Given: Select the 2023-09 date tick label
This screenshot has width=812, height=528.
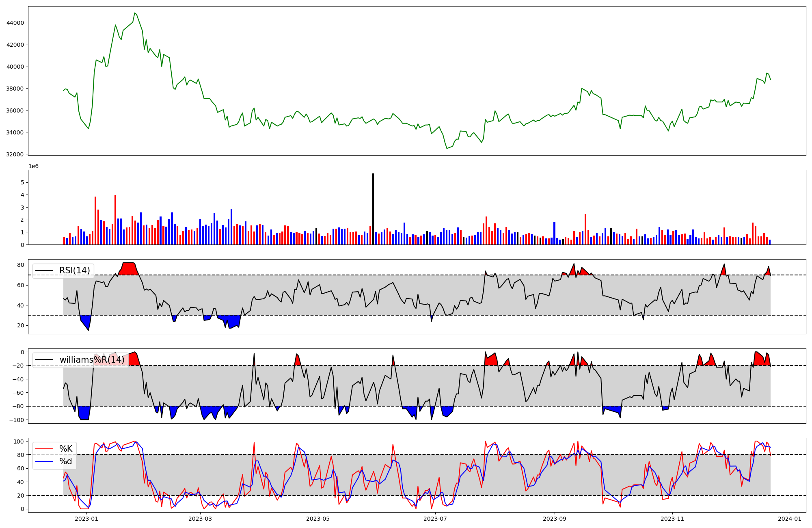Looking at the screenshot, I should (555, 519).
